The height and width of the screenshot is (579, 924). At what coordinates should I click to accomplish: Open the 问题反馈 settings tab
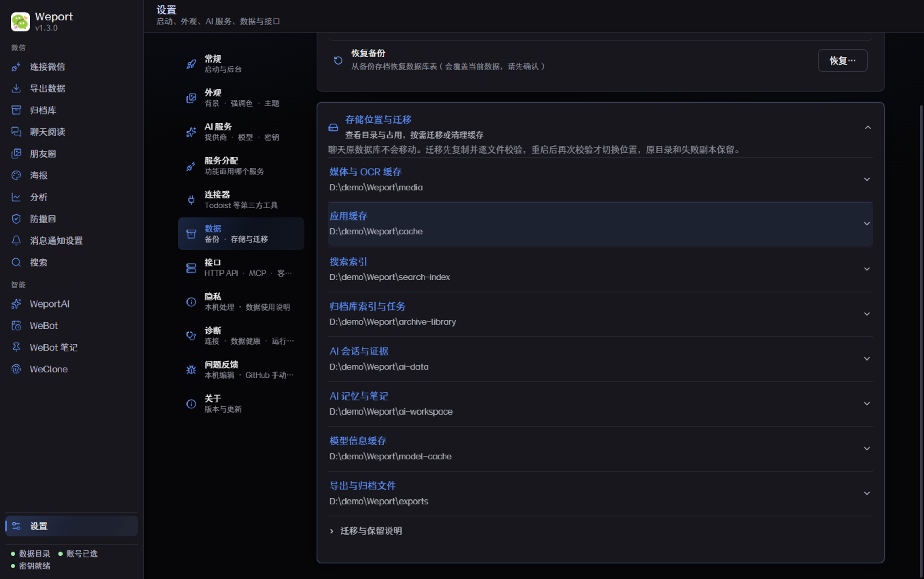[241, 370]
